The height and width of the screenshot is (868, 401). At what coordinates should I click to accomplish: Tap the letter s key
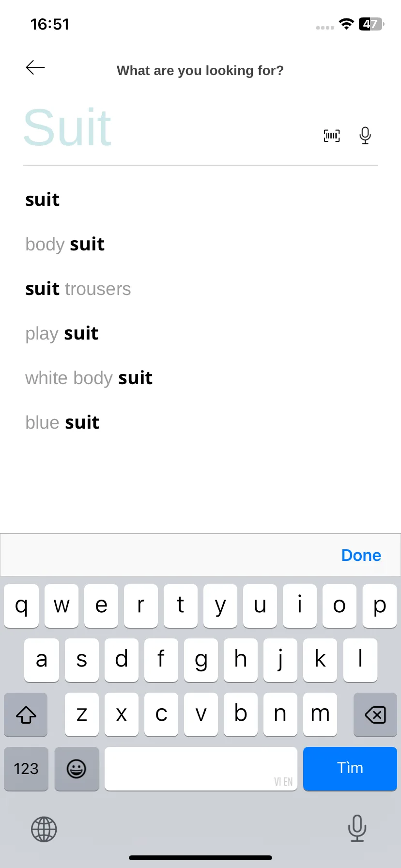point(82,660)
